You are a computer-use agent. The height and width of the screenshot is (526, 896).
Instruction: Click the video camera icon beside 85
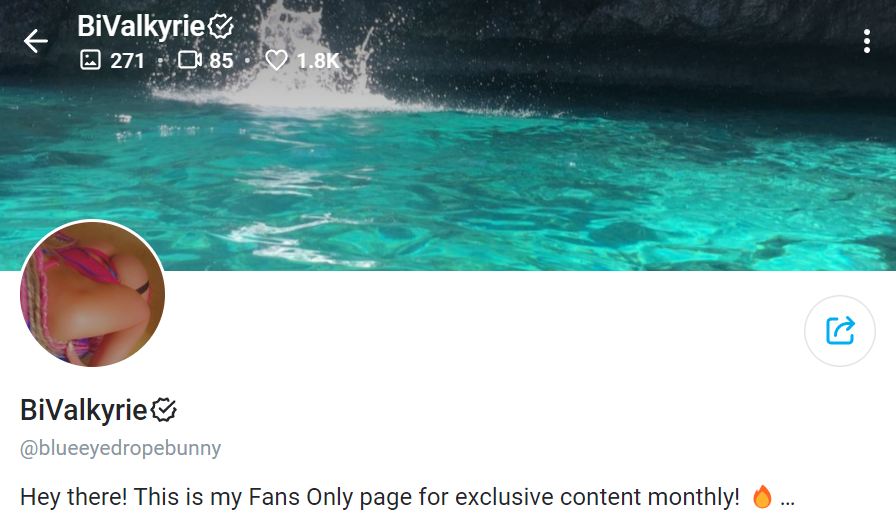click(x=190, y=59)
